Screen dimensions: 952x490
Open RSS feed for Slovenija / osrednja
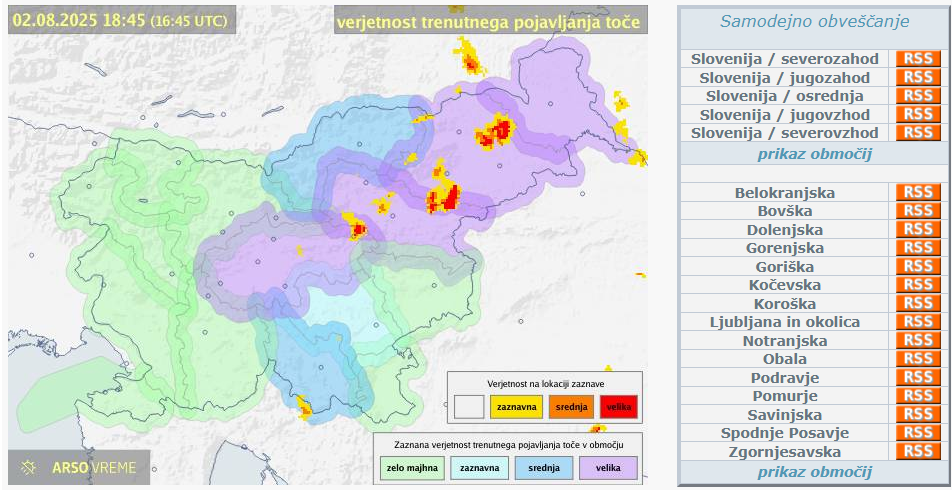(x=917, y=96)
